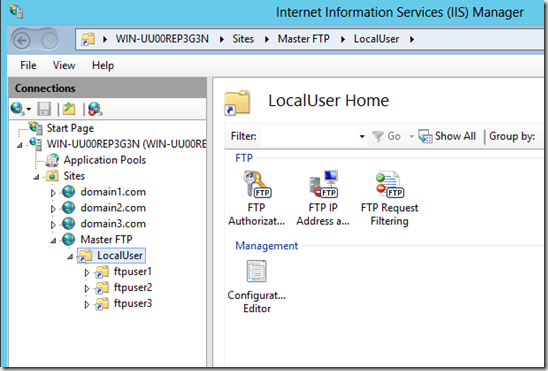This screenshot has width=548, height=371.
Task: Click the FTP group heading
Action: click(x=244, y=158)
